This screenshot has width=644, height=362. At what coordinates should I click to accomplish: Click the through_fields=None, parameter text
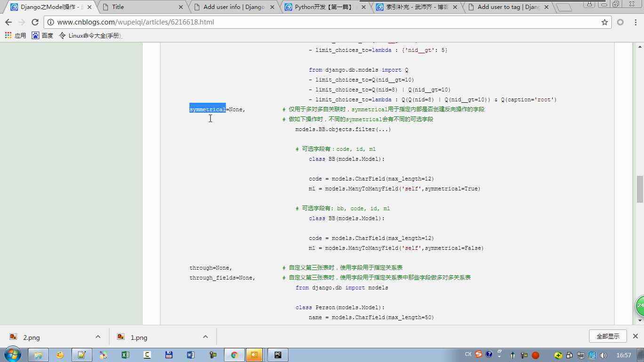point(222,278)
